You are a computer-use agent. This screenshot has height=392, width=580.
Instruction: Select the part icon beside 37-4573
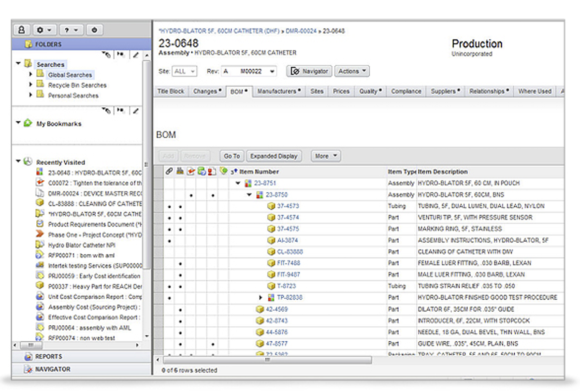coord(270,206)
